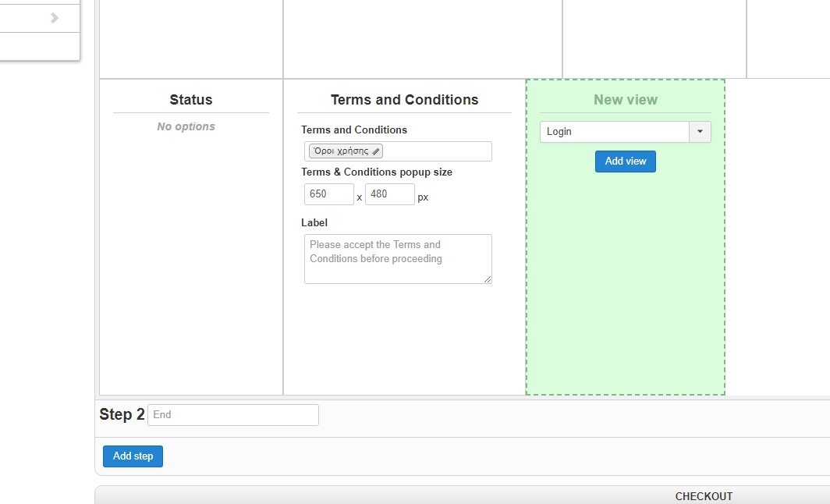
Task: Select the Όροι χρήσης tag
Action: click(341, 151)
